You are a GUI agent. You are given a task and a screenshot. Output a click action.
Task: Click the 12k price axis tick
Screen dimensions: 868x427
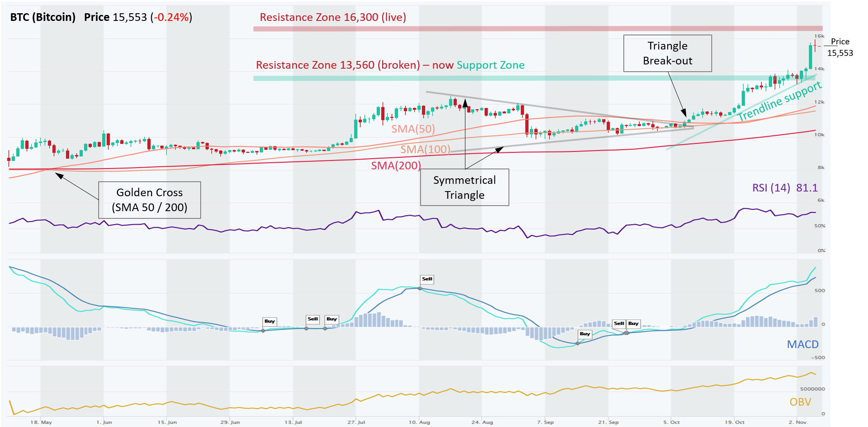[x=819, y=102]
